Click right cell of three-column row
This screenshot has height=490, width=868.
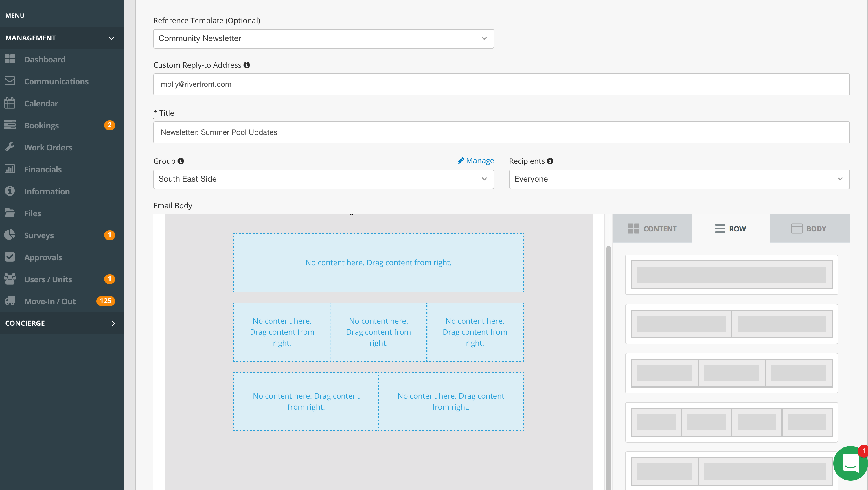[475, 332]
